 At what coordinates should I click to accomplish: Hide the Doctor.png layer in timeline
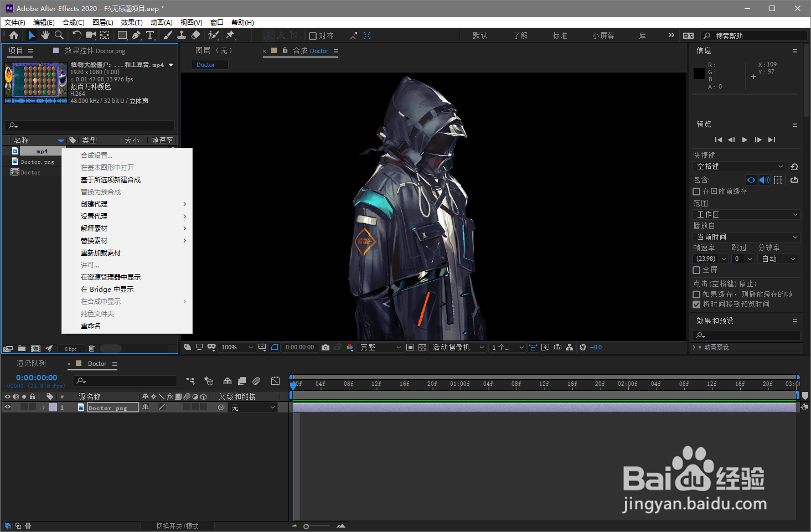pyautogui.click(x=8, y=407)
